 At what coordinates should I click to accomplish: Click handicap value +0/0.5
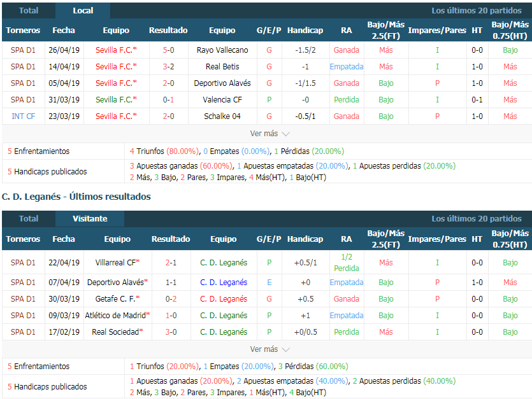305,332
